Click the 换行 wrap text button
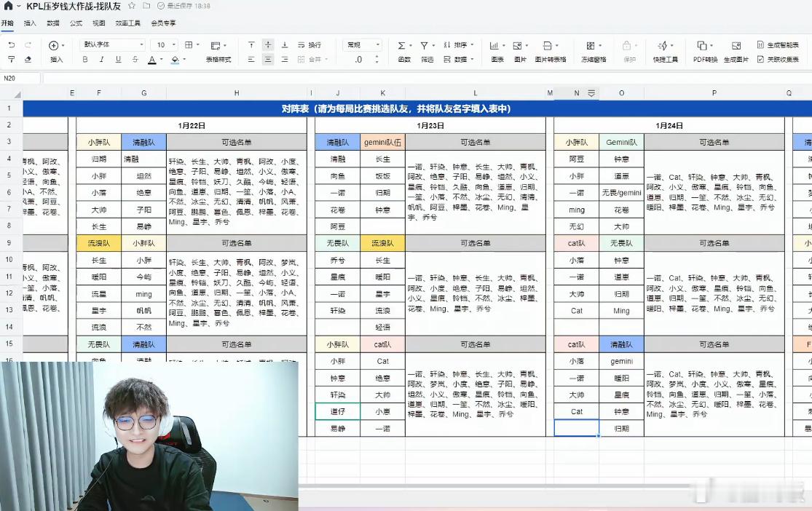Image resolution: width=812 pixels, height=511 pixels. click(x=310, y=45)
